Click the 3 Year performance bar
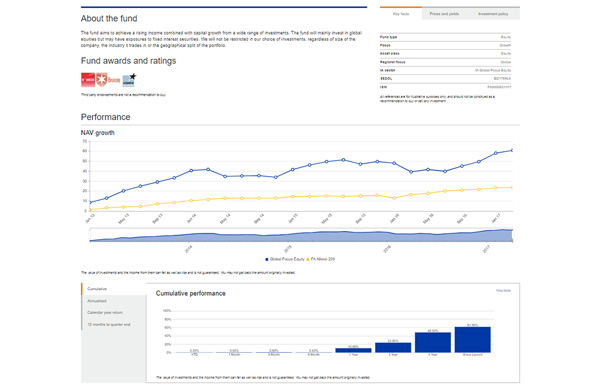612x389 pixels. click(393, 348)
